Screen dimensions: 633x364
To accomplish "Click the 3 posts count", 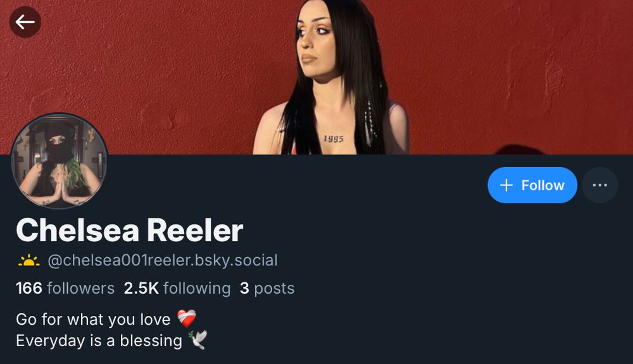I will click(x=267, y=288).
